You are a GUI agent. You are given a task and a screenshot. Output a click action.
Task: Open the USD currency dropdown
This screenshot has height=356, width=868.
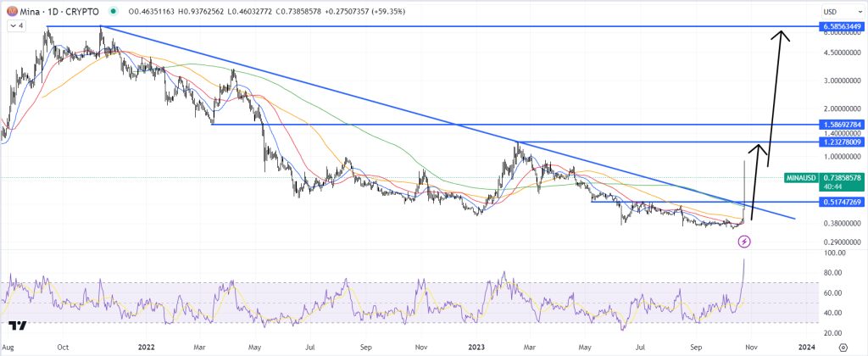coord(837,11)
